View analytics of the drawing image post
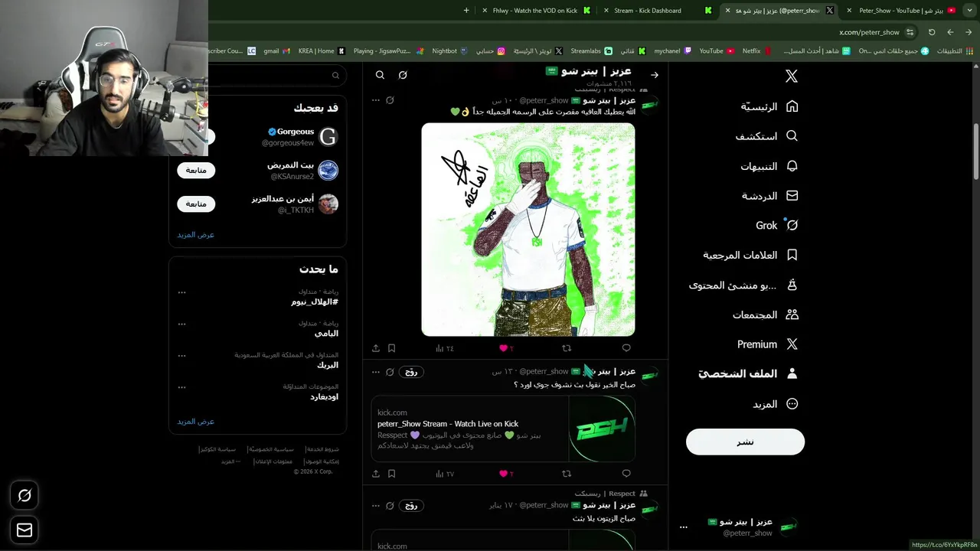This screenshot has height=551, width=980. 444,348
